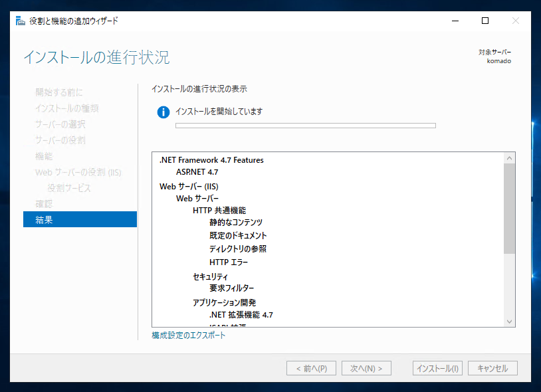Viewport: 541px width, 392px height.
Task: Click the installation progress bar
Action: click(305, 126)
